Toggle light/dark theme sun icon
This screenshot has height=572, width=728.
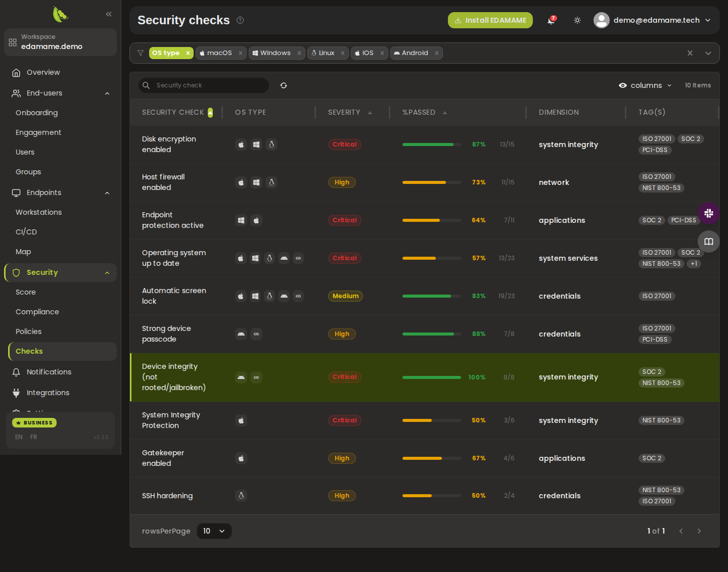(x=577, y=20)
